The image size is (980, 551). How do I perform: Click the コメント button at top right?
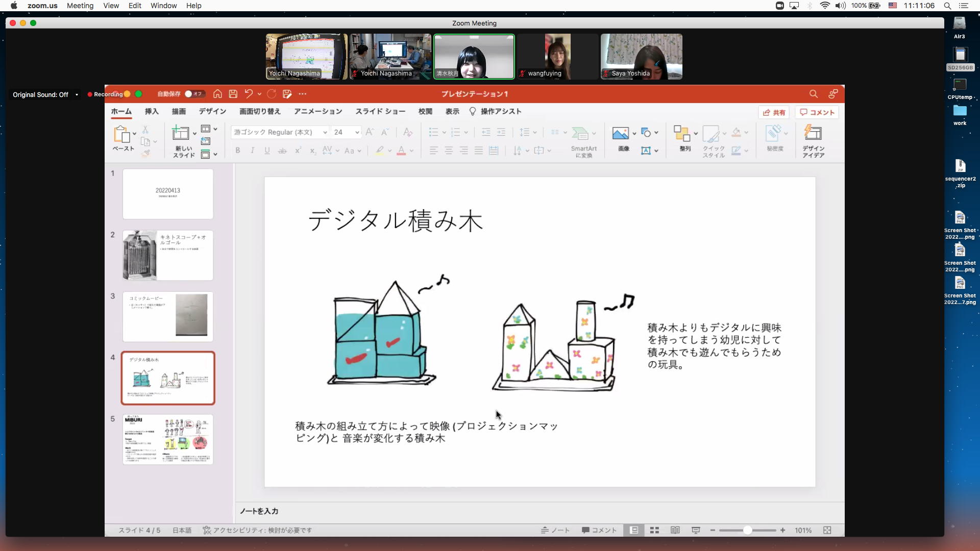coord(817,113)
